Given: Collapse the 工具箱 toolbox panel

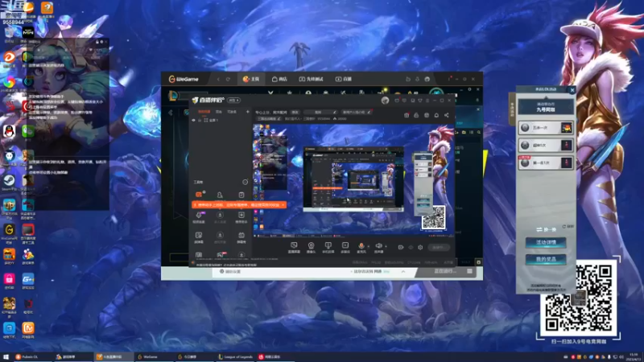Looking at the screenshot, I should [246, 182].
